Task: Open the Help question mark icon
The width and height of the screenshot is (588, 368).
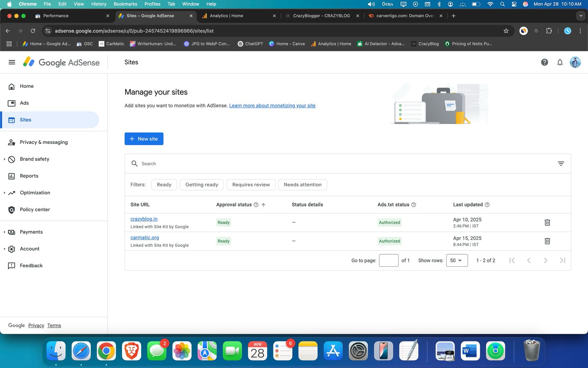Action: click(544, 62)
